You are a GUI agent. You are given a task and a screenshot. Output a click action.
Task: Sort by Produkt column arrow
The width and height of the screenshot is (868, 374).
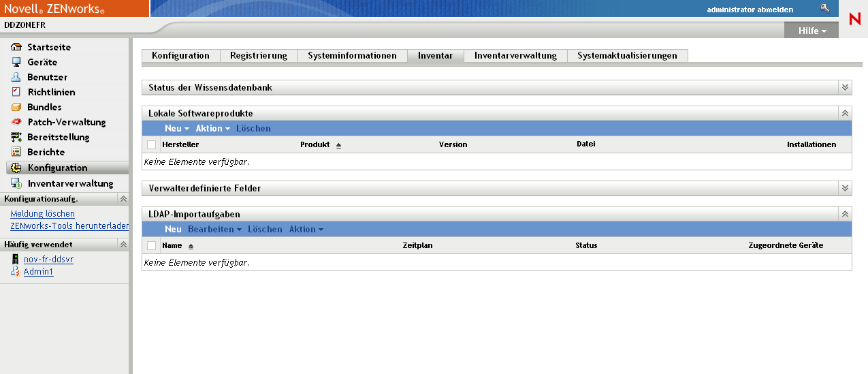pyautogui.click(x=338, y=145)
